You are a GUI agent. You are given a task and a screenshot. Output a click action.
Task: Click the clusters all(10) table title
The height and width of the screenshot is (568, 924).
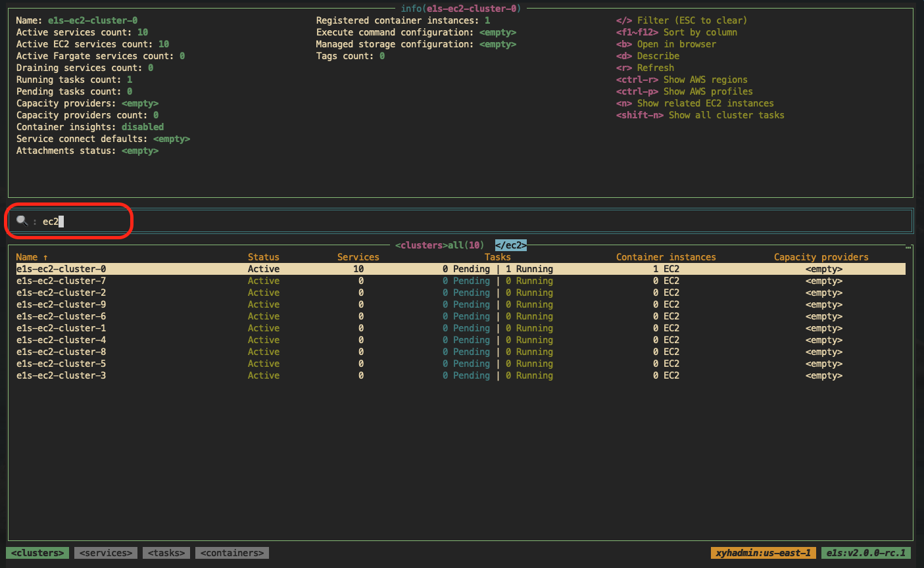tap(439, 245)
